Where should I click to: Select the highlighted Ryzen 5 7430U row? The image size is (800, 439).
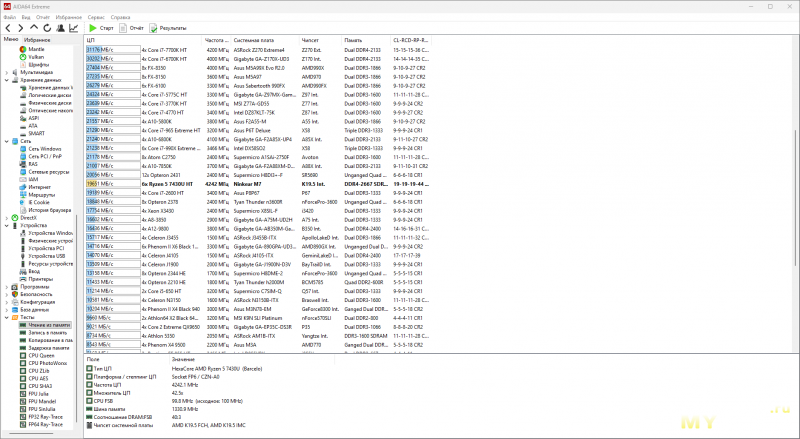click(x=258, y=184)
